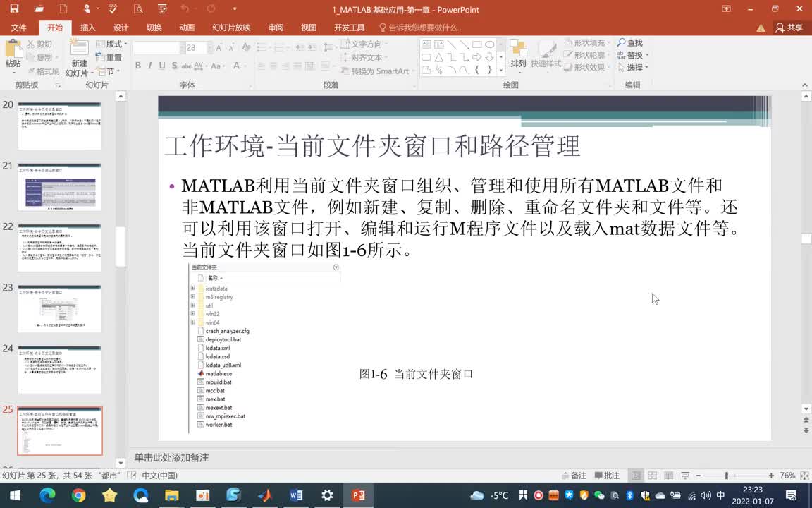Viewport: 812px width, 508px height.
Task: Switch to the 幻灯片放映 tab
Action: tap(231, 28)
